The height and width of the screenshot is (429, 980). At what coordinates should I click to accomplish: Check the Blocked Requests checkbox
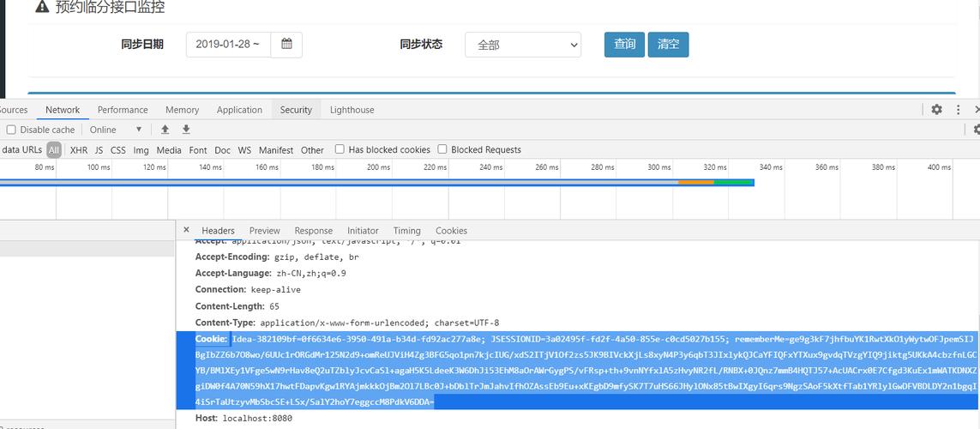pos(442,148)
